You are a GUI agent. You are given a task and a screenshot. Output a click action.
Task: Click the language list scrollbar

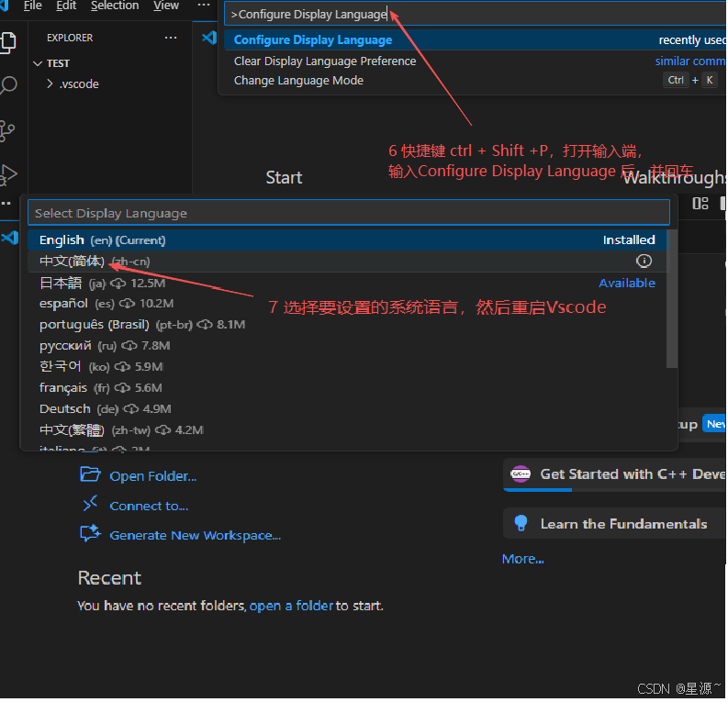tap(671, 299)
